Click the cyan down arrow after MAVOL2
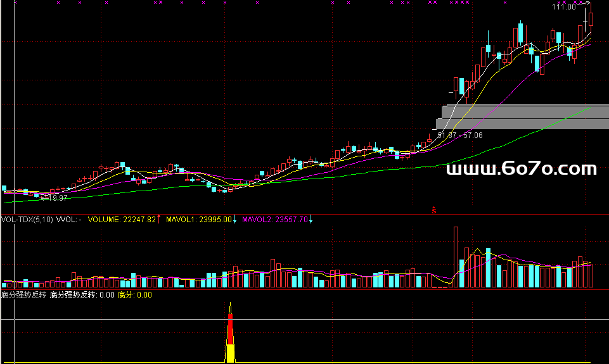Screen dimensions: 609x364 tap(311, 220)
